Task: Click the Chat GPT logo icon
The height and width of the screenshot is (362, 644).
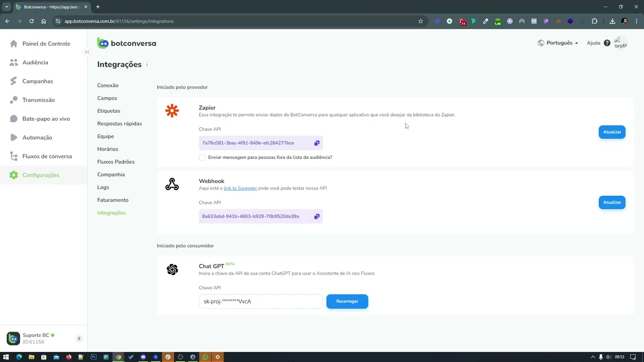Action: [x=172, y=270]
